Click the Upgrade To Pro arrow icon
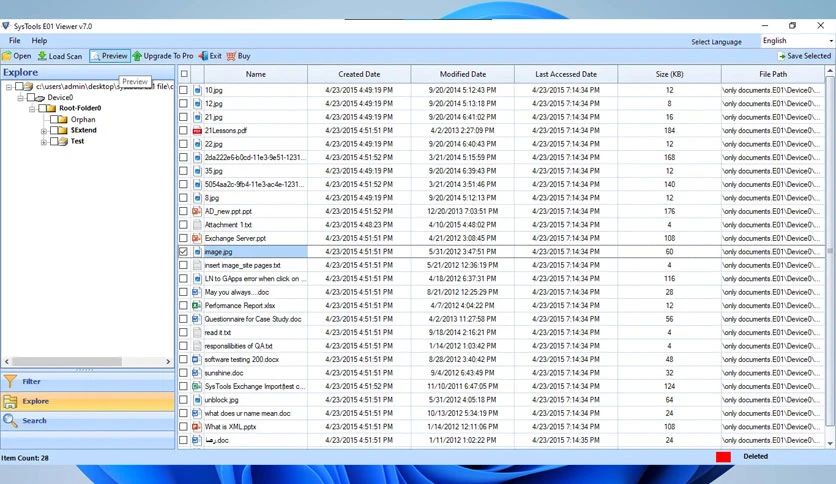The width and height of the screenshot is (836, 484). pos(137,56)
